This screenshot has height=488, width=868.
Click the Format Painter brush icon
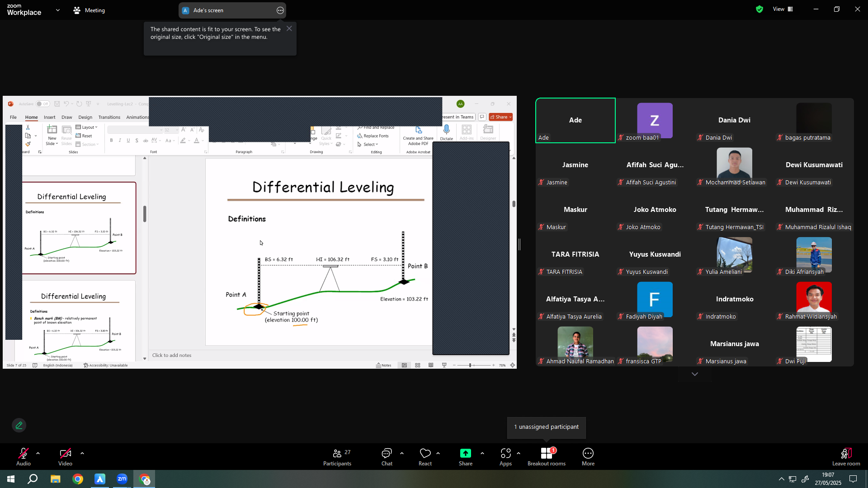[28, 144]
